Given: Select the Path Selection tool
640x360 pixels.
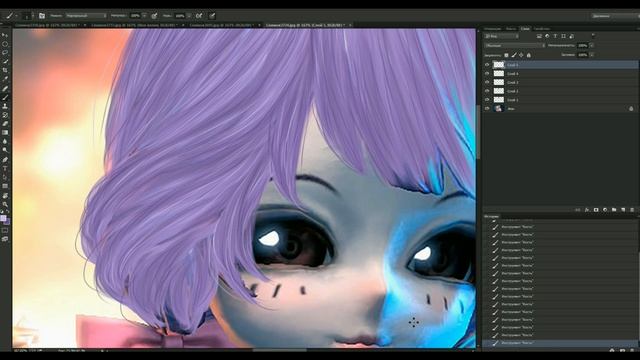Looking at the screenshot, I should click(x=5, y=177).
